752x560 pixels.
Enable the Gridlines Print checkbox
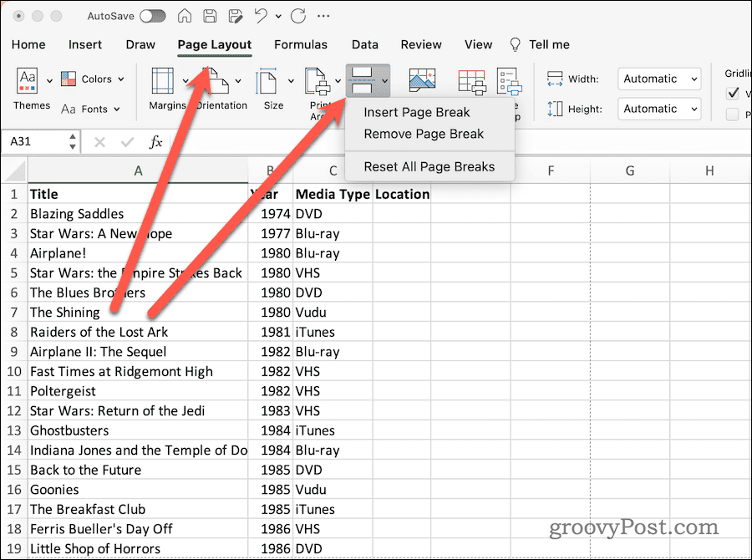(x=732, y=115)
